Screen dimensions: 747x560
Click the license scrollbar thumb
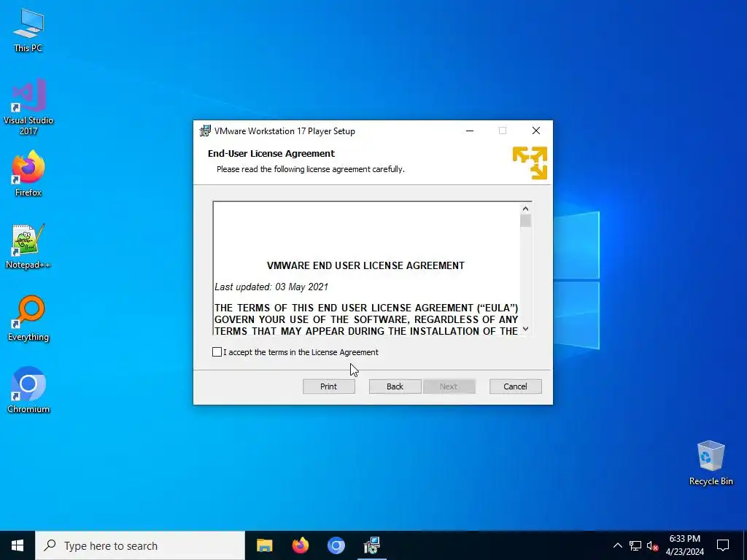[525, 221]
